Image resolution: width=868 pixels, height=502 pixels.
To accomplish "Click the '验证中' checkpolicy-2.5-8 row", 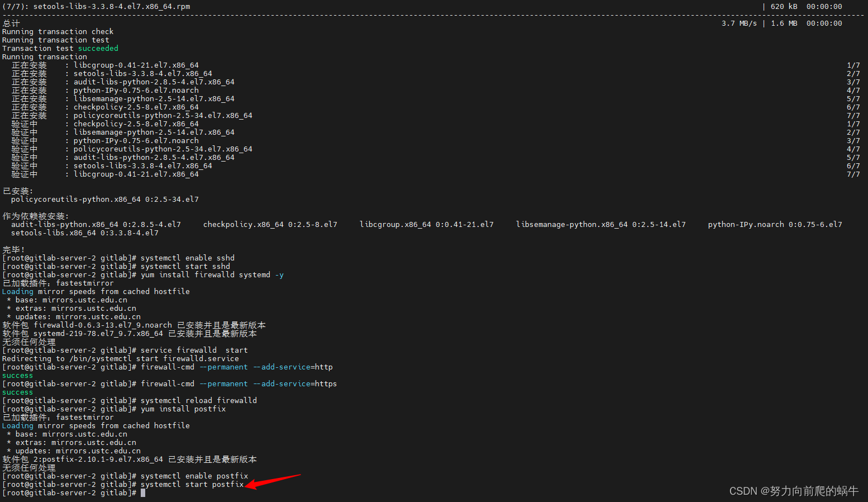I will click(436, 124).
